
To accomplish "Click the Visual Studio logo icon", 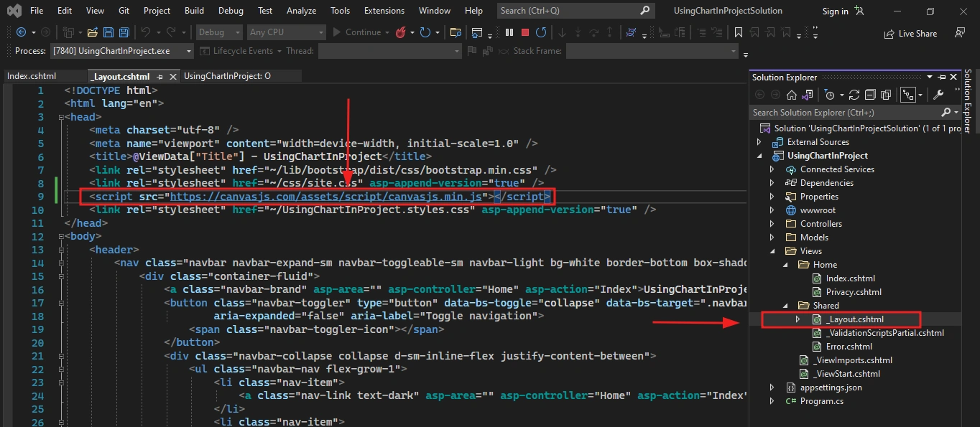I will click(13, 11).
